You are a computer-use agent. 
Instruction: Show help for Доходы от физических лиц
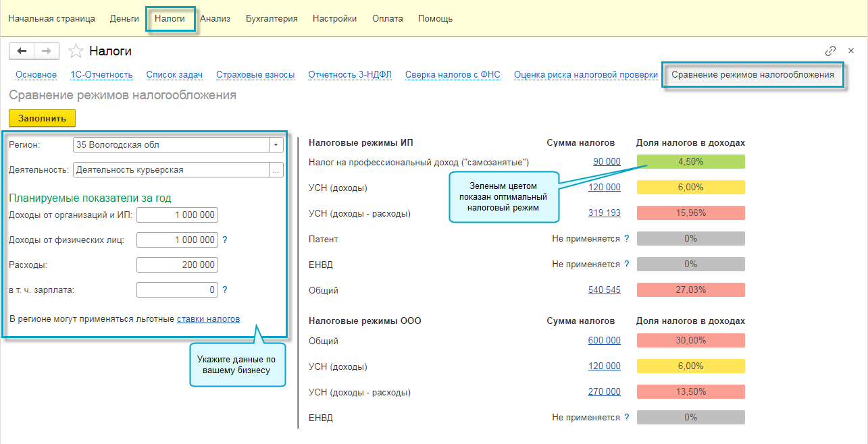click(x=225, y=240)
